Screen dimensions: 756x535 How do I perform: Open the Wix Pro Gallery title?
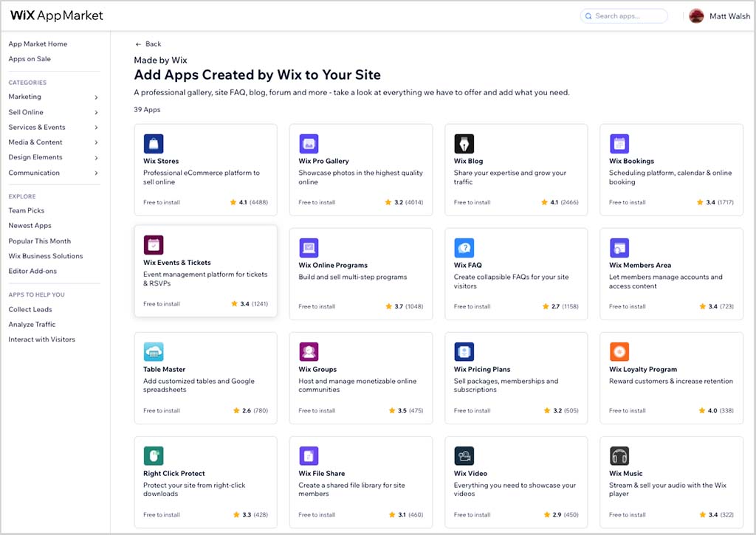(x=323, y=161)
